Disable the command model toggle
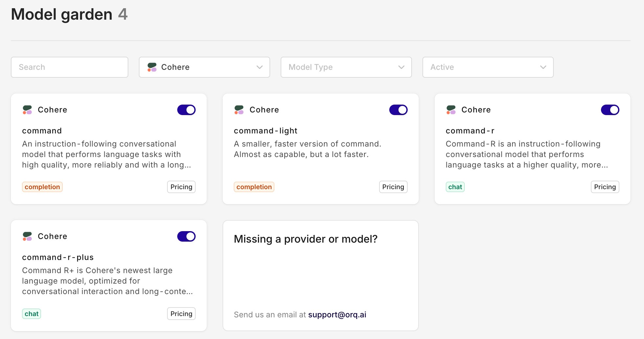The image size is (644, 339). click(186, 110)
